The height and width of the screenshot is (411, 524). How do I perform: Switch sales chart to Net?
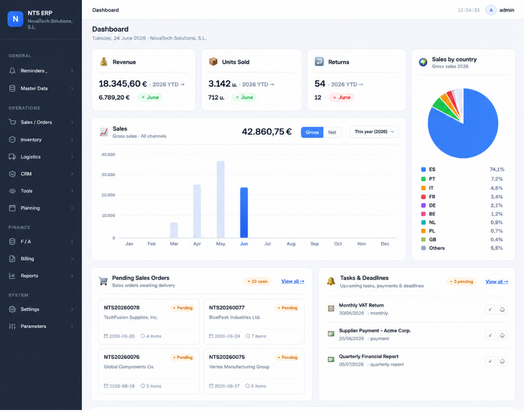(x=332, y=132)
